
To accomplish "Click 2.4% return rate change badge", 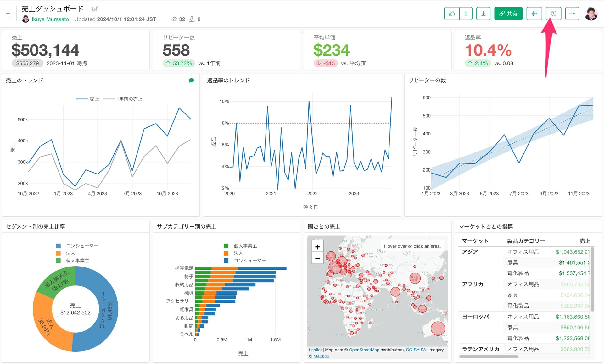I will (x=478, y=63).
